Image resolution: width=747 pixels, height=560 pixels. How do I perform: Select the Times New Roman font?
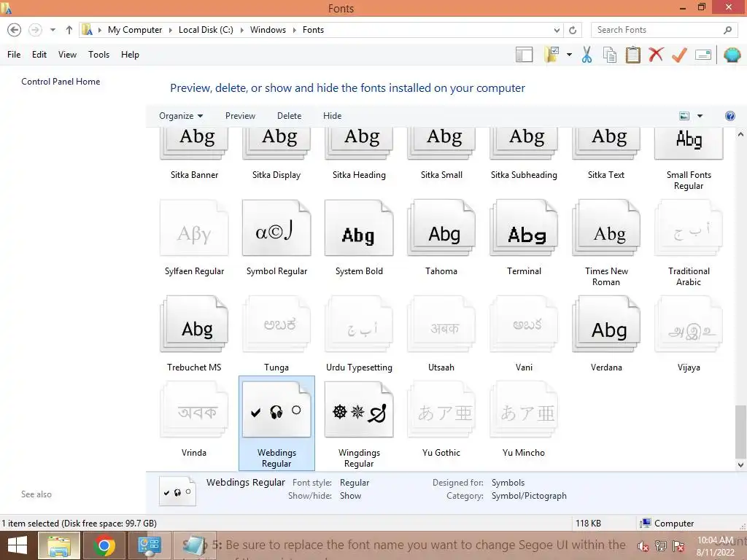(606, 243)
